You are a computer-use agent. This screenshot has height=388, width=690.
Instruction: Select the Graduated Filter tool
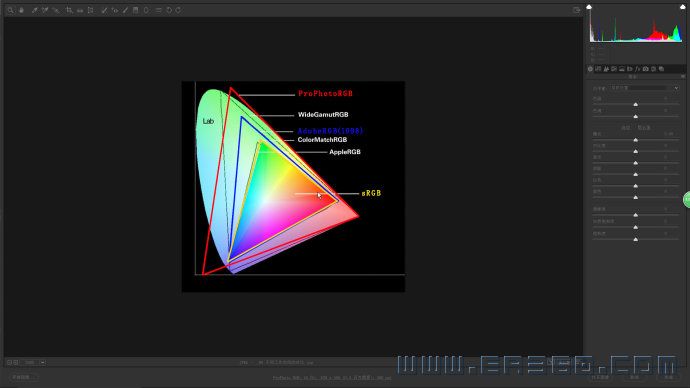pos(136,10)
